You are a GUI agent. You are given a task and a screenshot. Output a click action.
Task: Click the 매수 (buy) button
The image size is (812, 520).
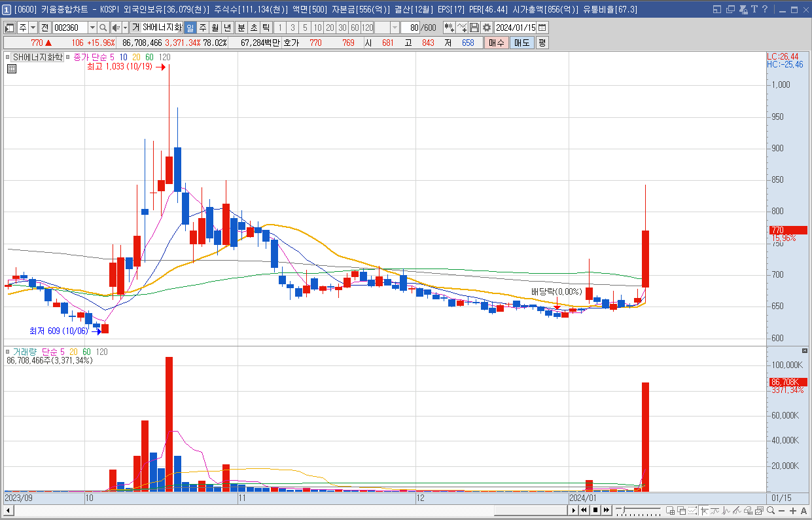(496, 43)
